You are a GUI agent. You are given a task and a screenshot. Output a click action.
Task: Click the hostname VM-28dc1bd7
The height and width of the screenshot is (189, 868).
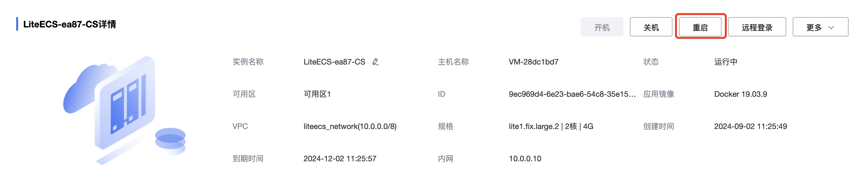click(534, 62)
